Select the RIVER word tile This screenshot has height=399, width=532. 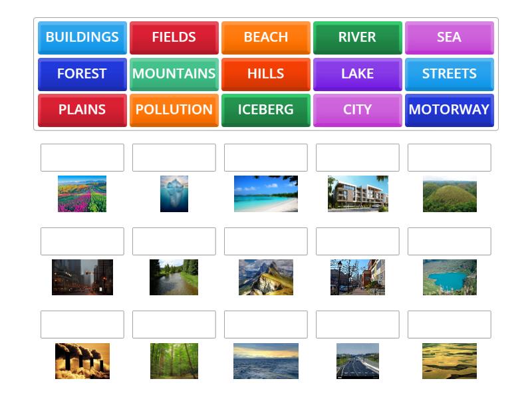pyautogui.click(x=357, y=37)
